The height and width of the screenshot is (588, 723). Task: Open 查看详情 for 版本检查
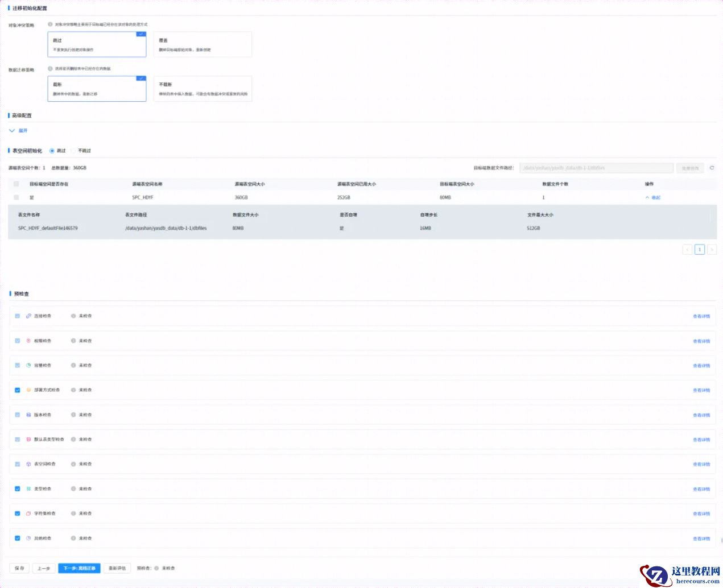(x=701, y=415)
